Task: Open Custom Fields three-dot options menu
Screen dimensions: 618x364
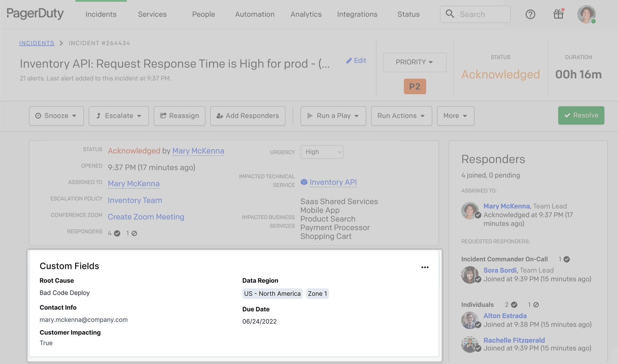Action: point(425,267)
